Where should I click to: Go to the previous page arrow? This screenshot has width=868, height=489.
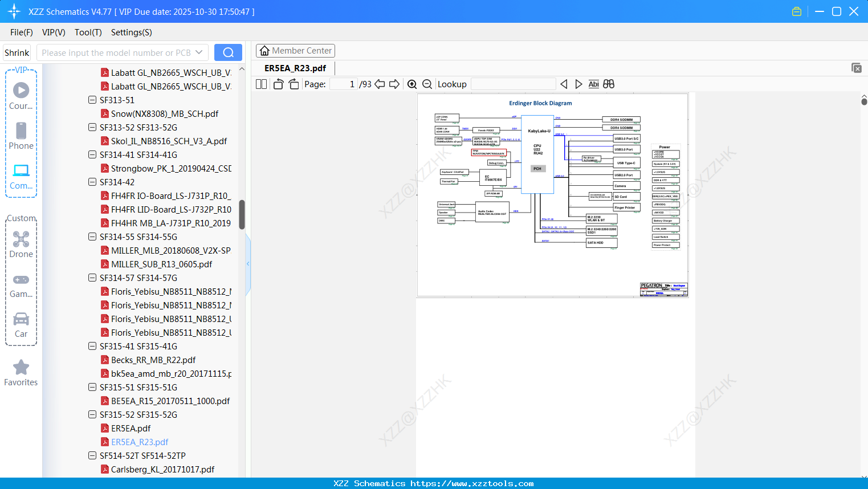[380, 84]
